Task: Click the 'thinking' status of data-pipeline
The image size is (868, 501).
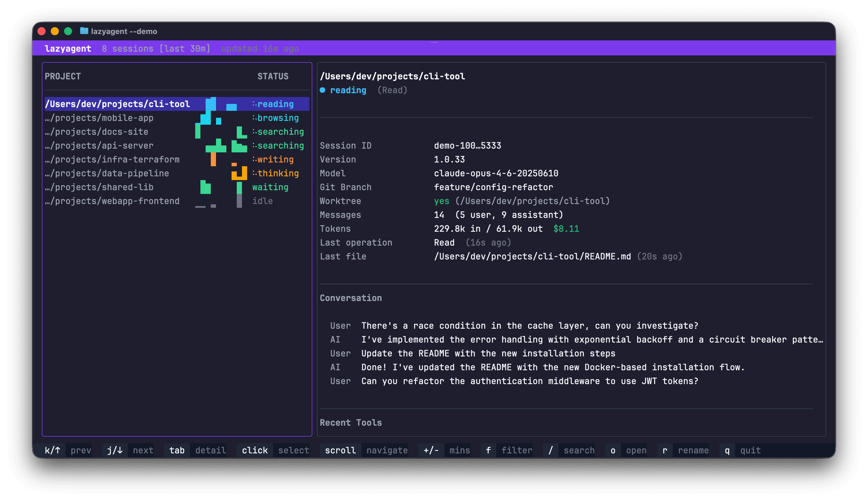Action: [275, 173]
